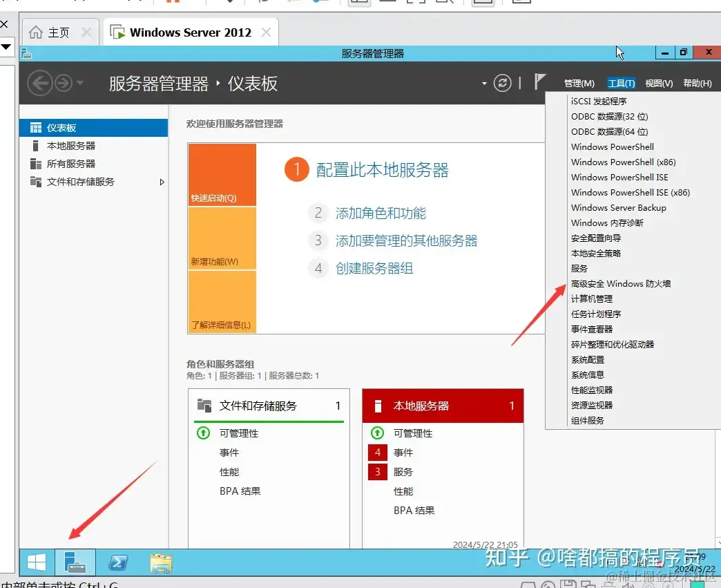Click the red 3 服务 badge in 本地服务器
Viewport: 721px width, 588px height.
[x=378, y=472]
